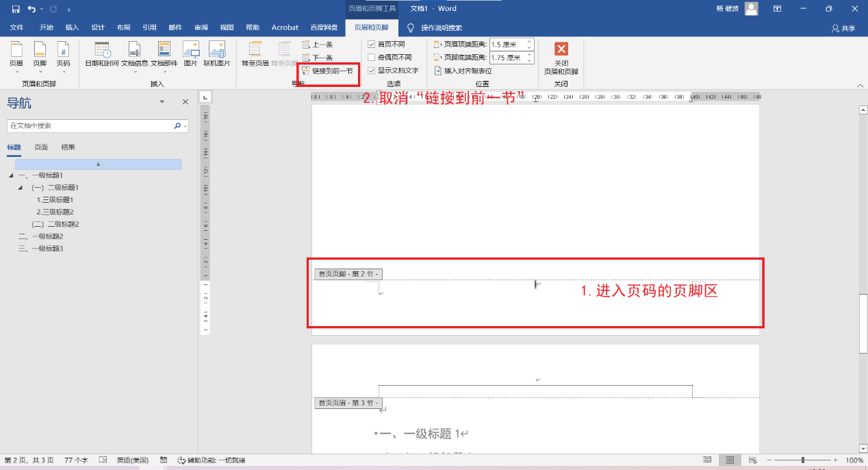The height and width of the screenshot is (470, 868).
Task: Select heading 2.三级标题2 in navigation
Action: [x=55, y=212]
